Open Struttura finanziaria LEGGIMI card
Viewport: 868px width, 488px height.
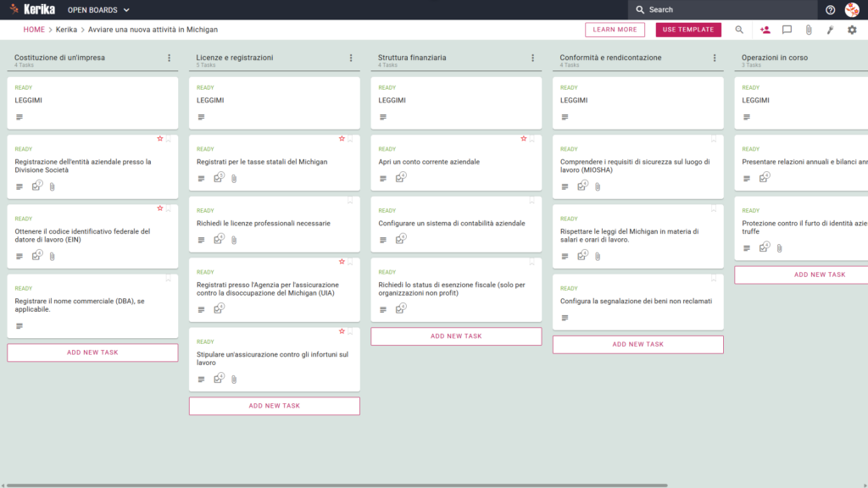point(456,103)
